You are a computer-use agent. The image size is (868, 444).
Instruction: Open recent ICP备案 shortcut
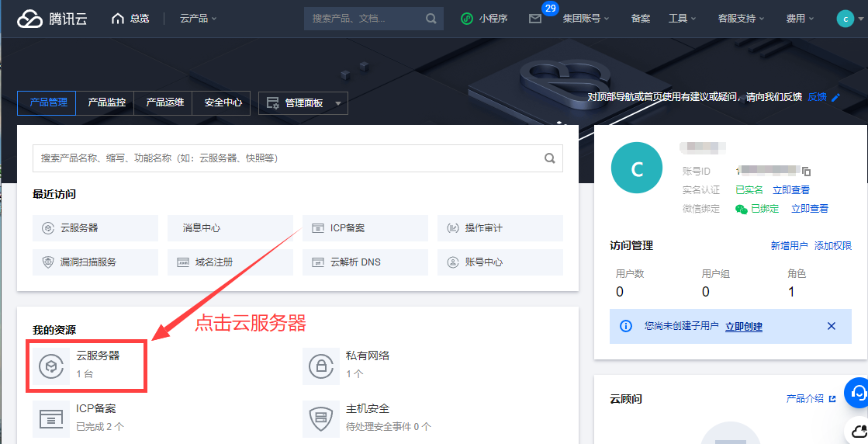point(365,228)
